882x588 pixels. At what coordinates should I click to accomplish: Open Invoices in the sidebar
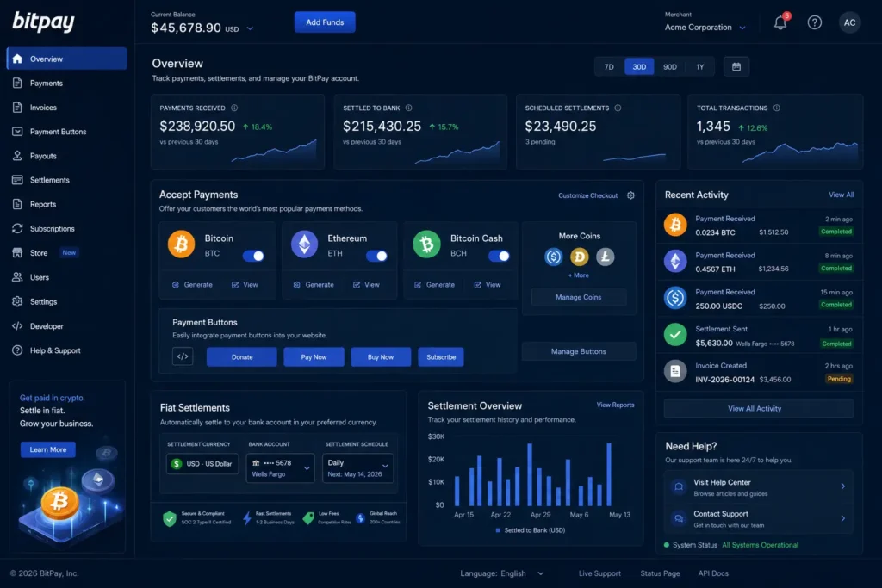coord(66,108)
